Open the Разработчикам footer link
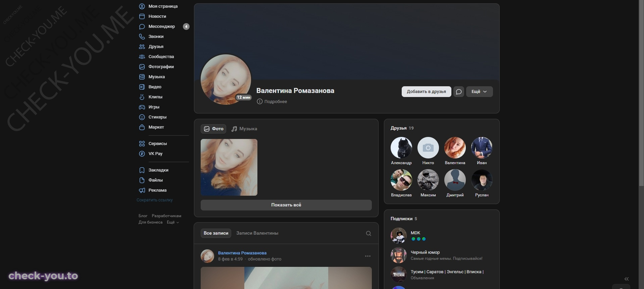The height and width of the screenshot is (289, 644). [166, 216]
